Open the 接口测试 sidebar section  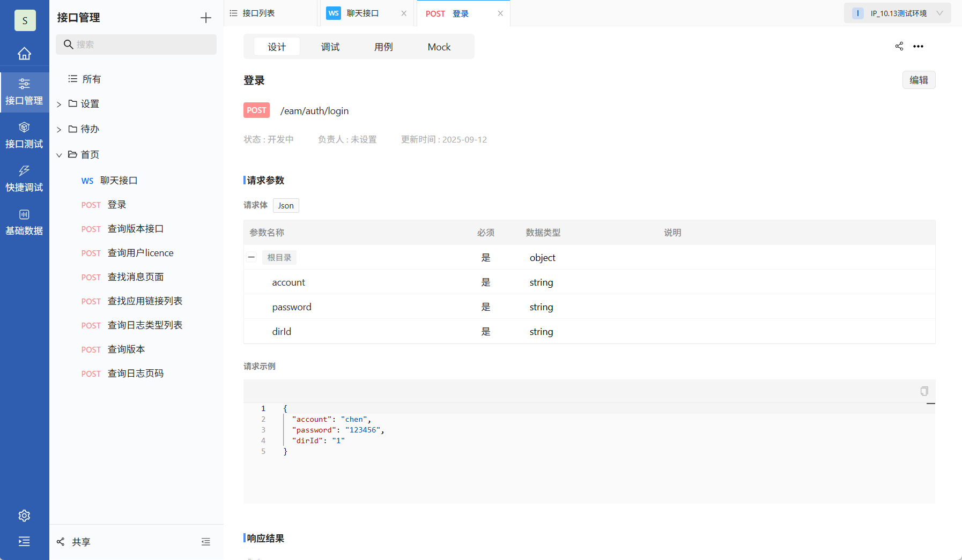(24, 136)
